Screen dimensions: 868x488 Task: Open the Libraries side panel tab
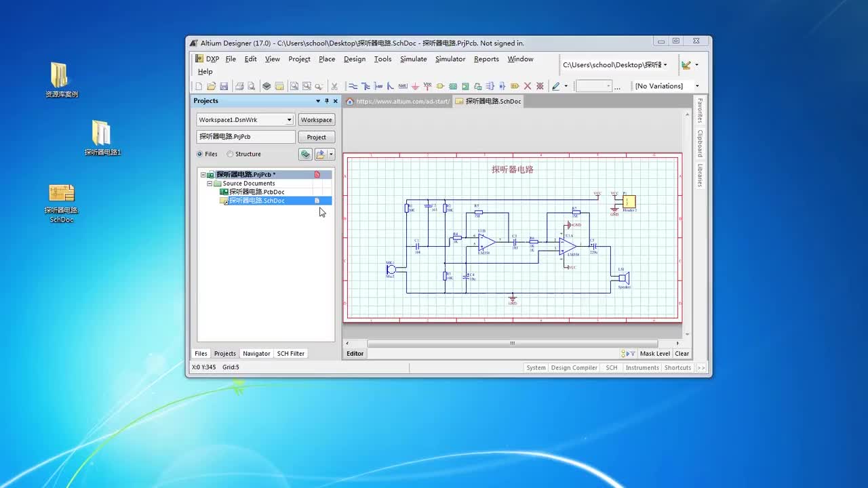pos(700,176)
